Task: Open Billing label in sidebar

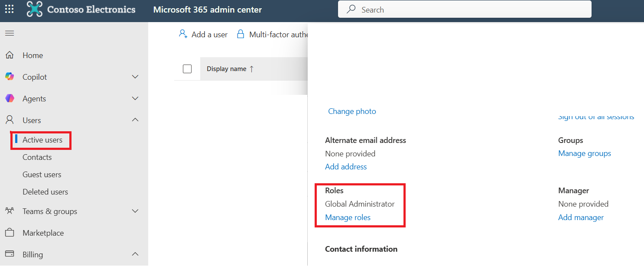Action: point(33,255)
